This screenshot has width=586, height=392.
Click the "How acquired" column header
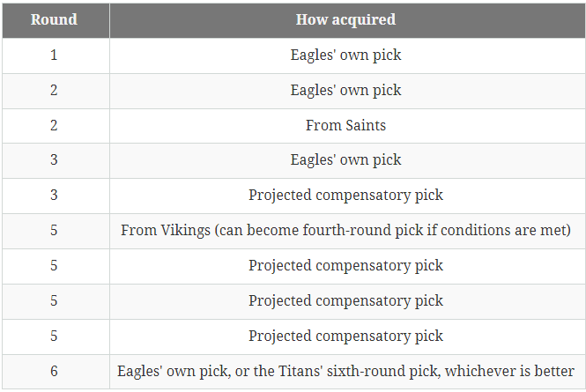click(x=345, y=19)
